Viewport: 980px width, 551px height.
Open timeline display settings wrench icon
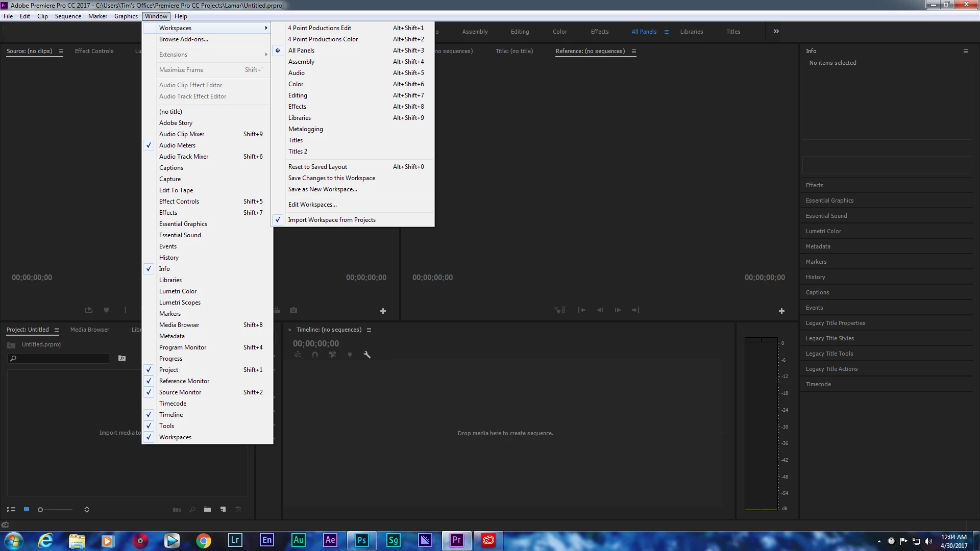point(366,355)
